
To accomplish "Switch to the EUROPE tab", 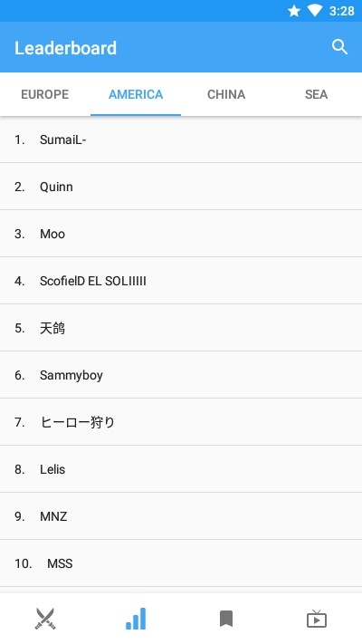I will 45,94.
